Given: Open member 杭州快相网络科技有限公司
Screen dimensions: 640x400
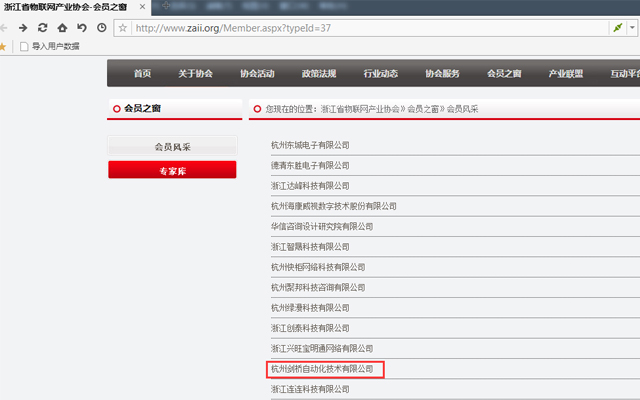Looking at the screenshot, I should [x=318, y=267].
